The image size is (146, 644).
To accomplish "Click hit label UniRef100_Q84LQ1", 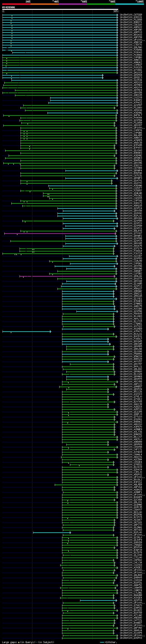I will (131, 276).
